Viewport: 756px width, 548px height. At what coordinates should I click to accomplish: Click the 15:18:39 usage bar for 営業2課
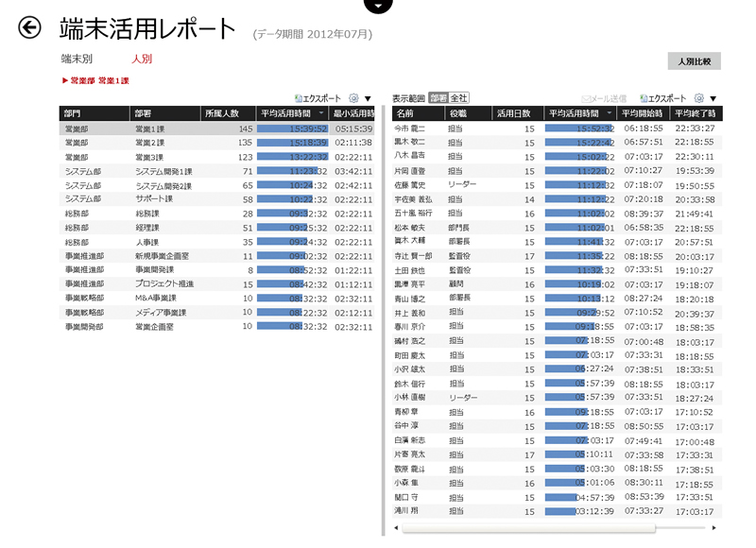click(x=292, y=143)
